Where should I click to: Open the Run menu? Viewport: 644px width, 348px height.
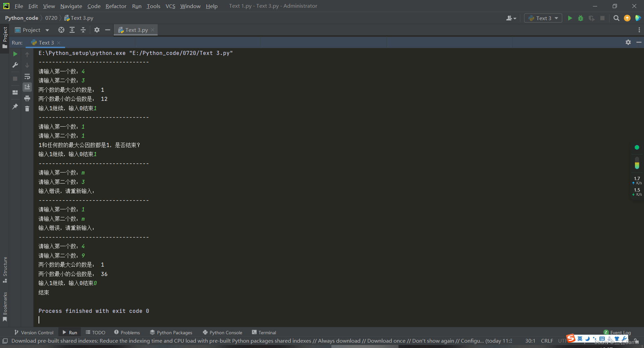pyautogui.click(x=137, y=6)
